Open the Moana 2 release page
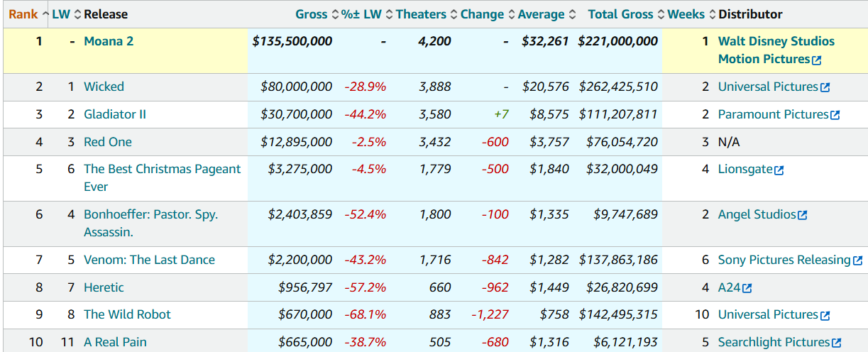The height and width of the screenshot is (352, 868). pyautogui.click(x=109, y=41)
